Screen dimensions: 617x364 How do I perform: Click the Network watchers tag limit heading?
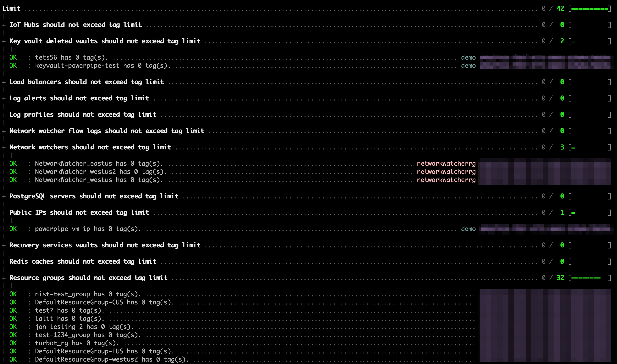pyautogui.click(x=90, y=147)
